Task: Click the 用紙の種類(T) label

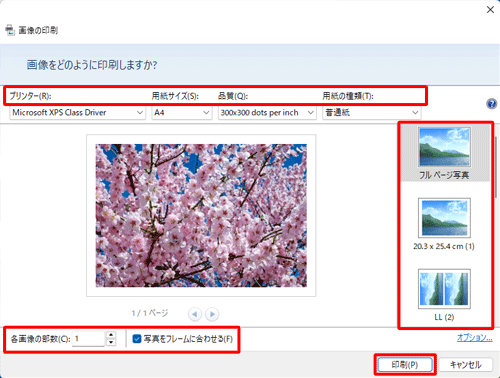Action: pos(348,96)
